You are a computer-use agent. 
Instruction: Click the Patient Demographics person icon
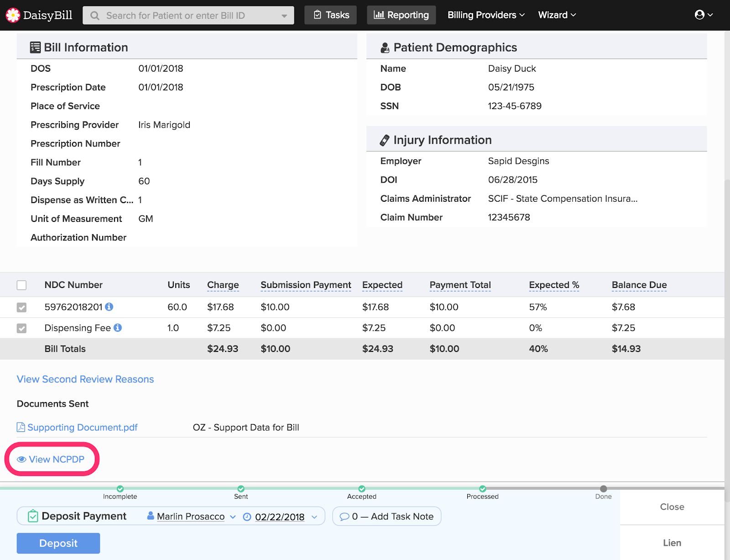[385, 47]
